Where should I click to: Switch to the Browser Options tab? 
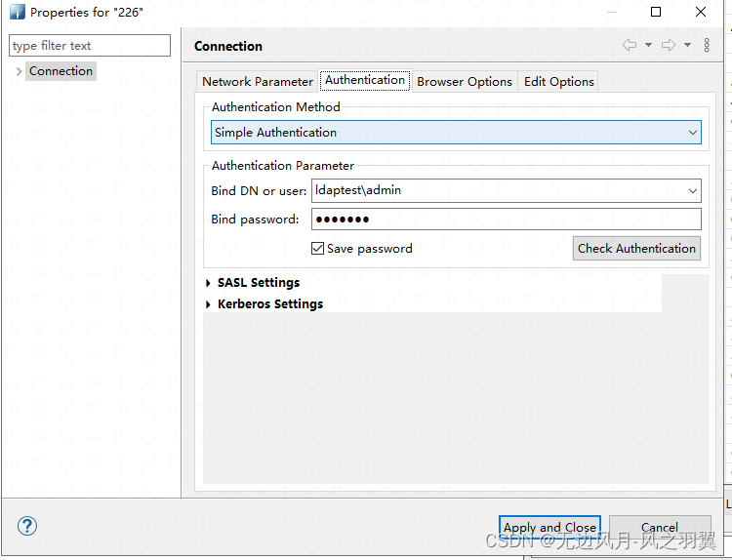pos(465,82)
